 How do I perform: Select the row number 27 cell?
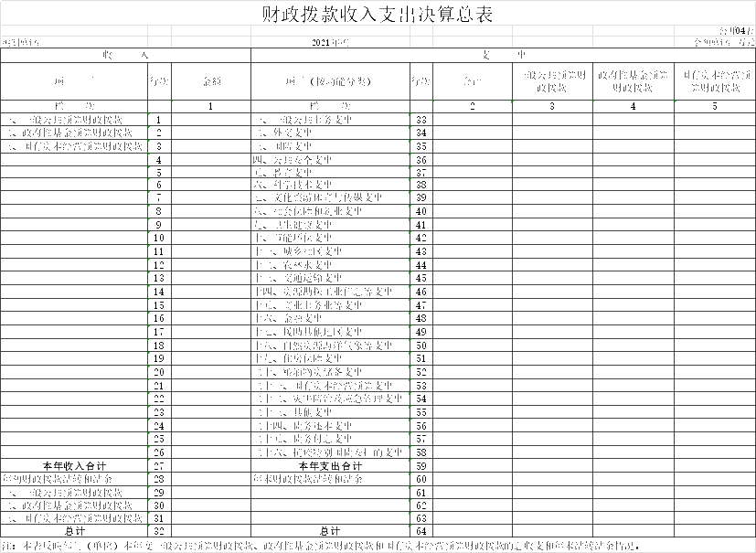(x=159, y=465)
